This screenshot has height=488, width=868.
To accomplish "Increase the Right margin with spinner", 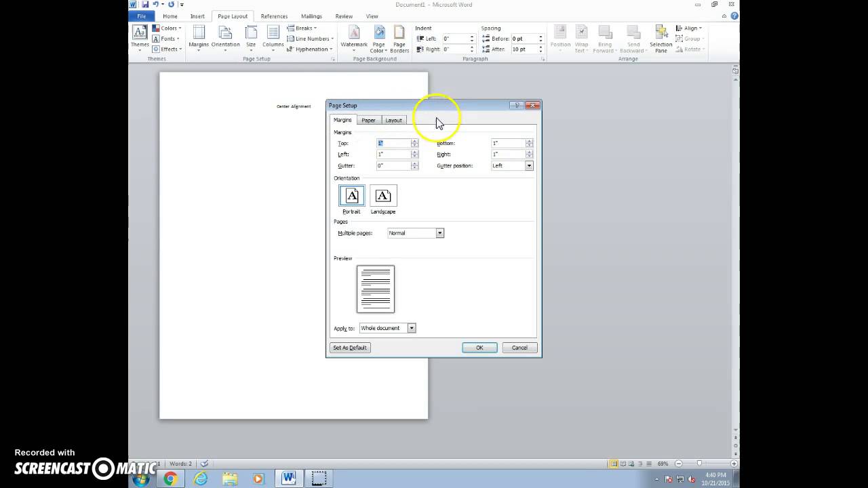I will (x=529, y=152).
